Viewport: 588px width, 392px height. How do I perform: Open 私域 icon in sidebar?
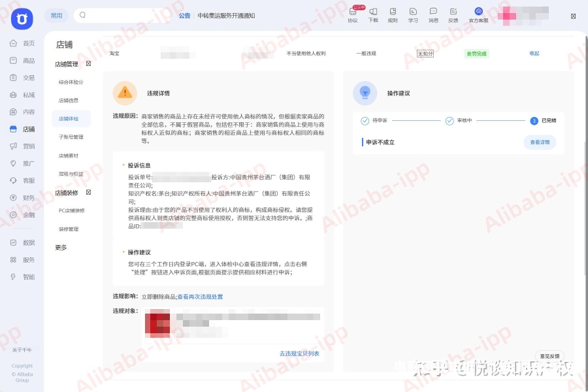13,95
